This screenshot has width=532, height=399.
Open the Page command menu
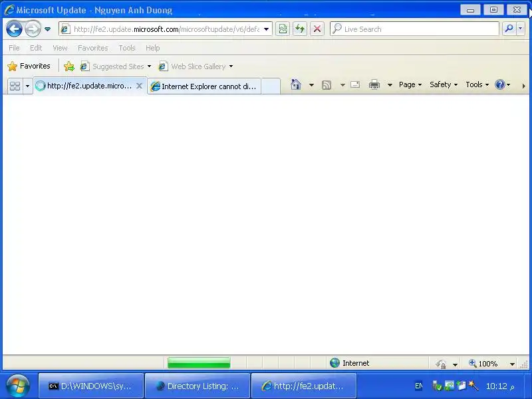point(410,84)
